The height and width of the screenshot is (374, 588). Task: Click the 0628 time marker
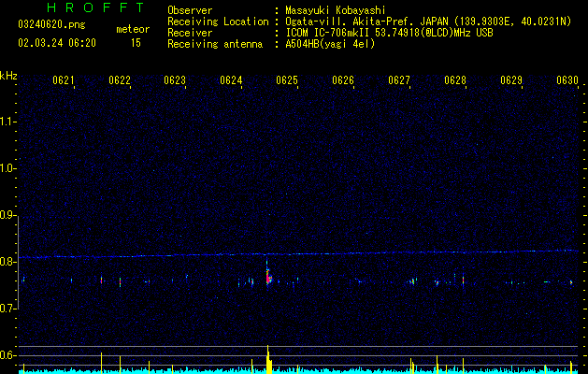[x=455, y=80]
